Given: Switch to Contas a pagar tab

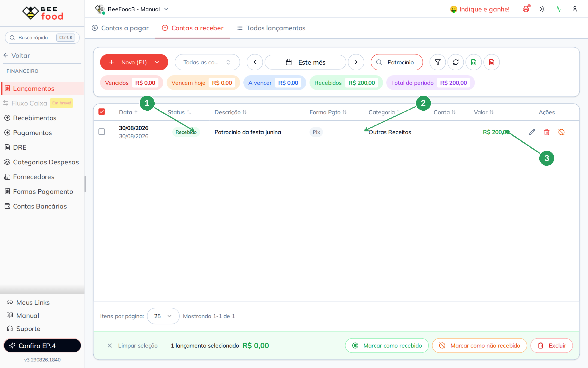Looking at the screenshot, I should point(120,28).
